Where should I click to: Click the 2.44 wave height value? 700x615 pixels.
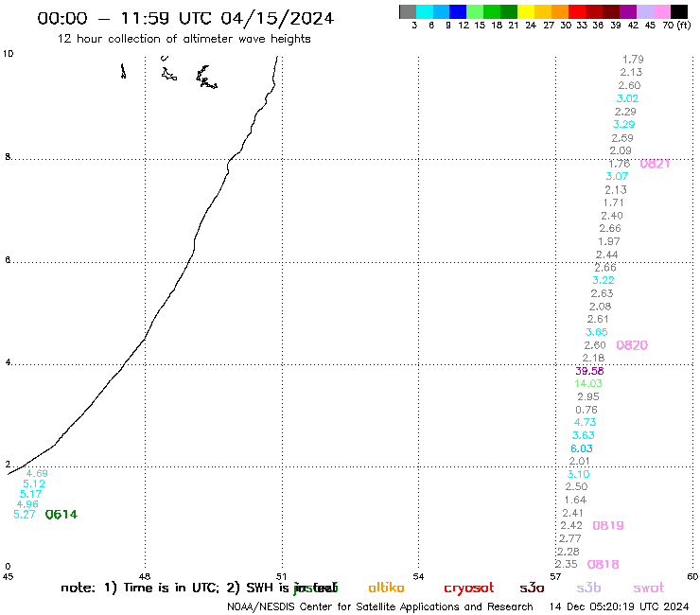607,255
